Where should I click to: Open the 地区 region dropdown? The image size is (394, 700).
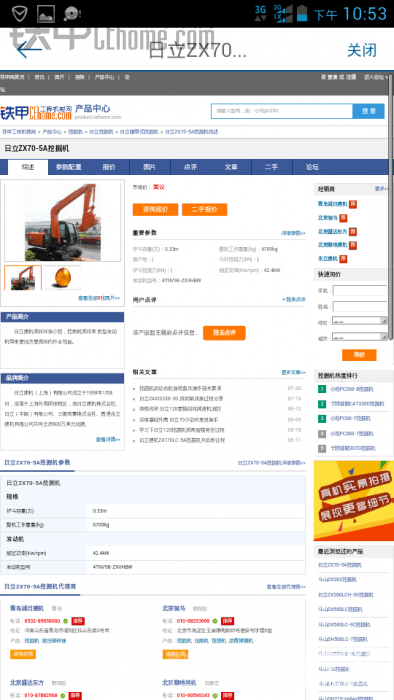(x=360, y=321)
